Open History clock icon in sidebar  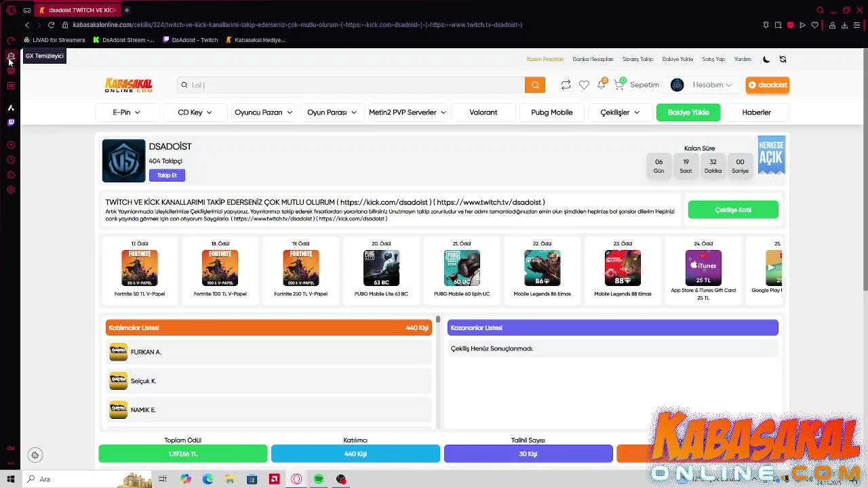pos(11,160)
